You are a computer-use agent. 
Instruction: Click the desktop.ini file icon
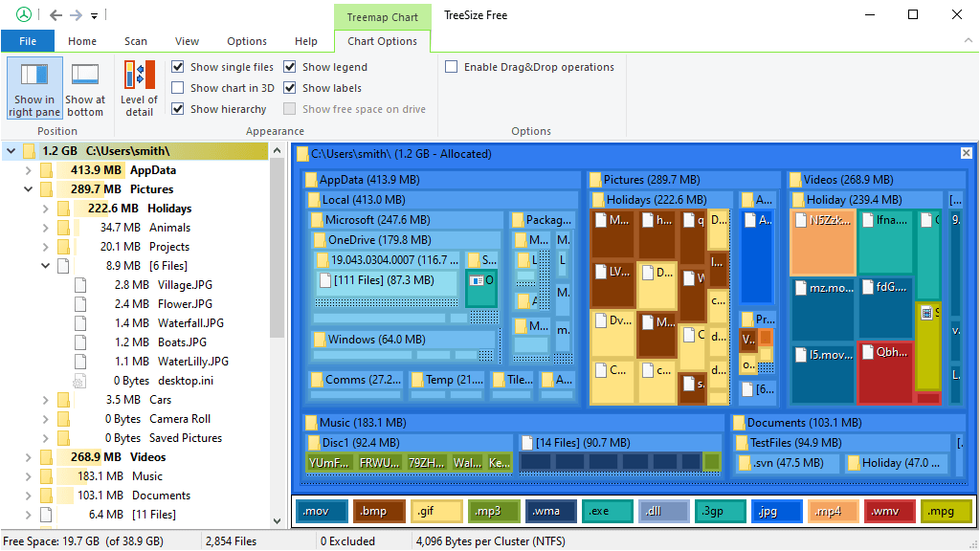pos(80,381)
